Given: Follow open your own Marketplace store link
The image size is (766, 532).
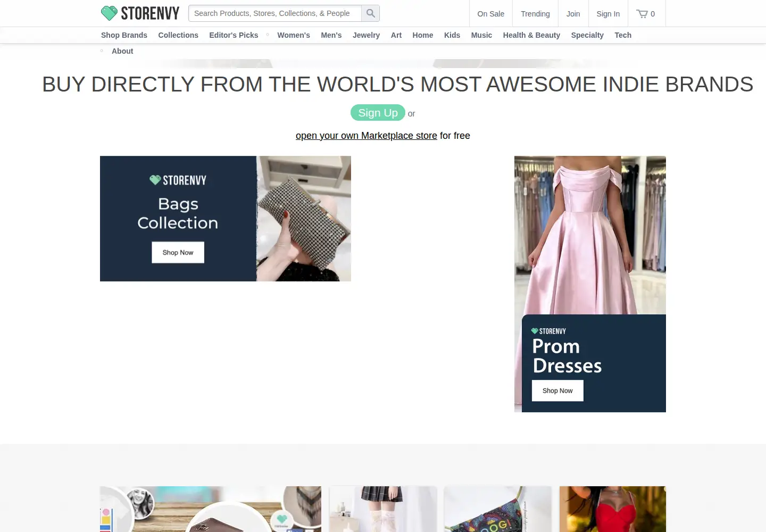Looking at the screenshot, I should click(367, 136).
